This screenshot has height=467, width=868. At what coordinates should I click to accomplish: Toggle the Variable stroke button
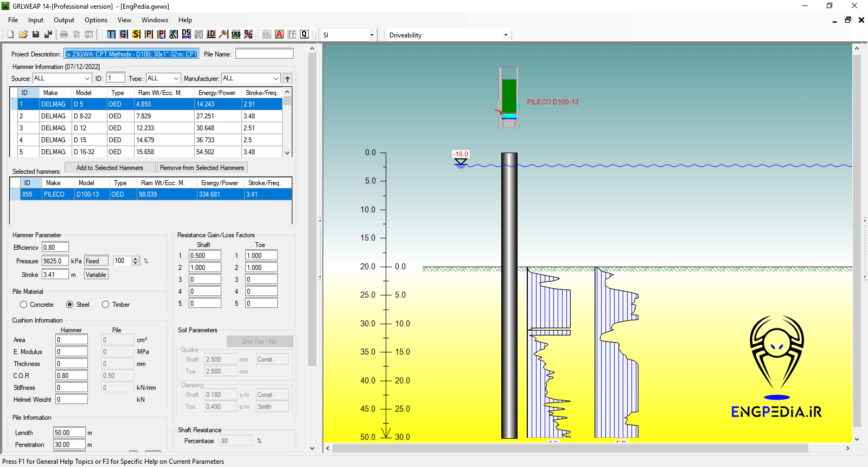tap(96, 275)
